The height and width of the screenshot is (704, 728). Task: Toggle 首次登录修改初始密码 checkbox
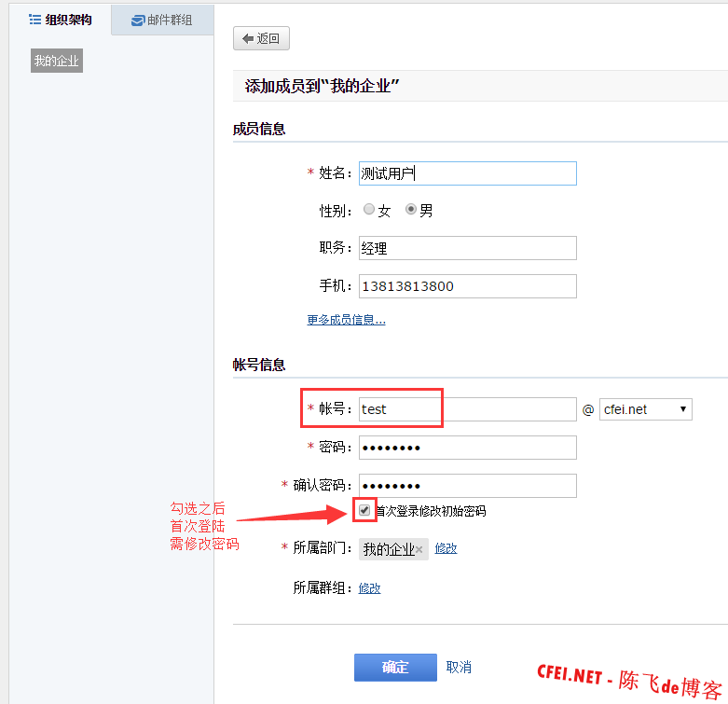pyautogui.click(x=364, y=510)
